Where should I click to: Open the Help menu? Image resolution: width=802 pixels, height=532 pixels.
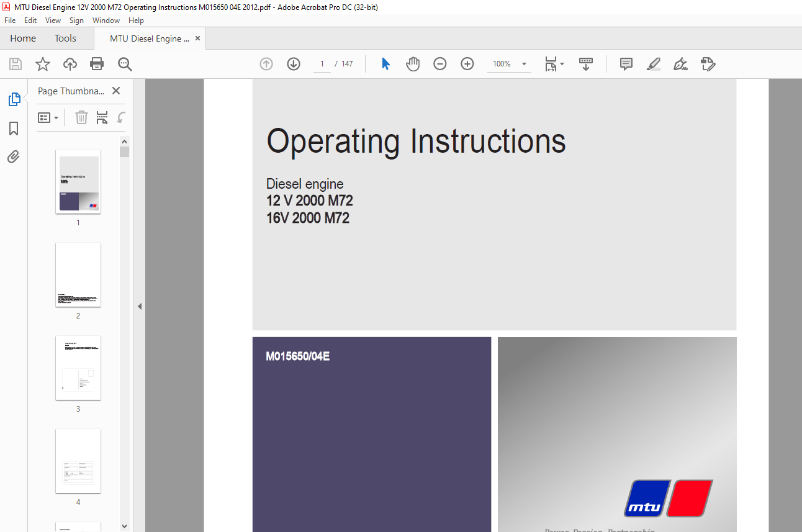[136, 20]
